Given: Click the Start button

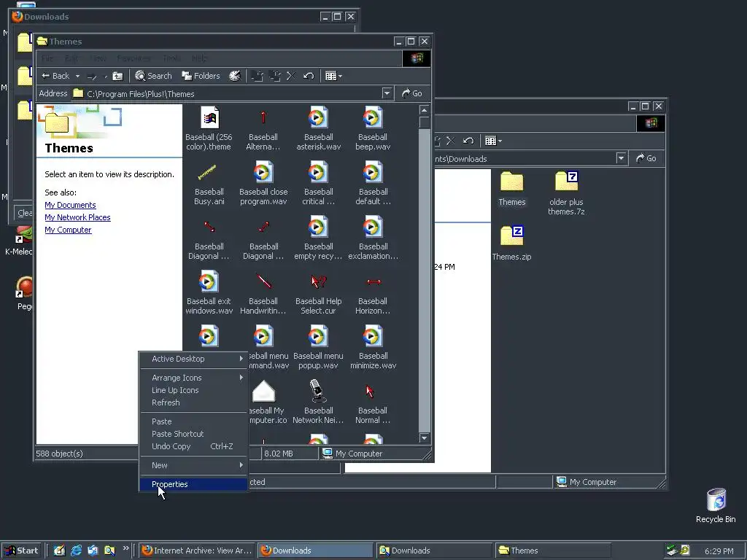Looking at the screenshot, I should click(22, 551).
